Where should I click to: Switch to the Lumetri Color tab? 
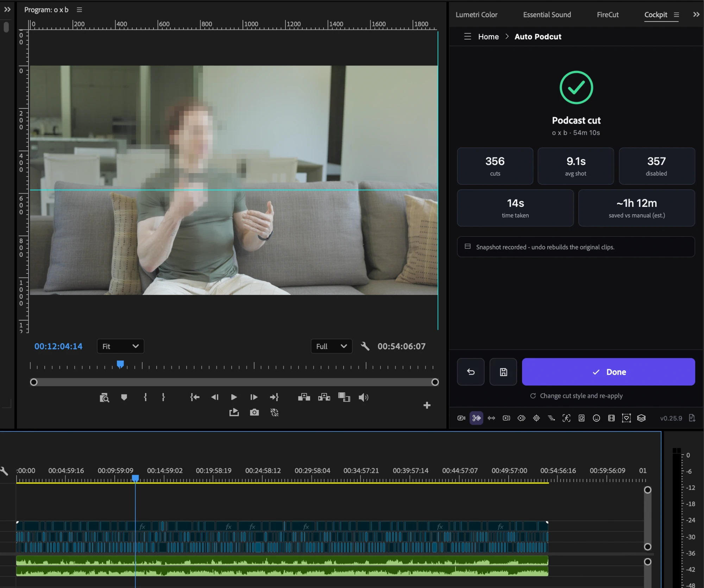(477, 15)
